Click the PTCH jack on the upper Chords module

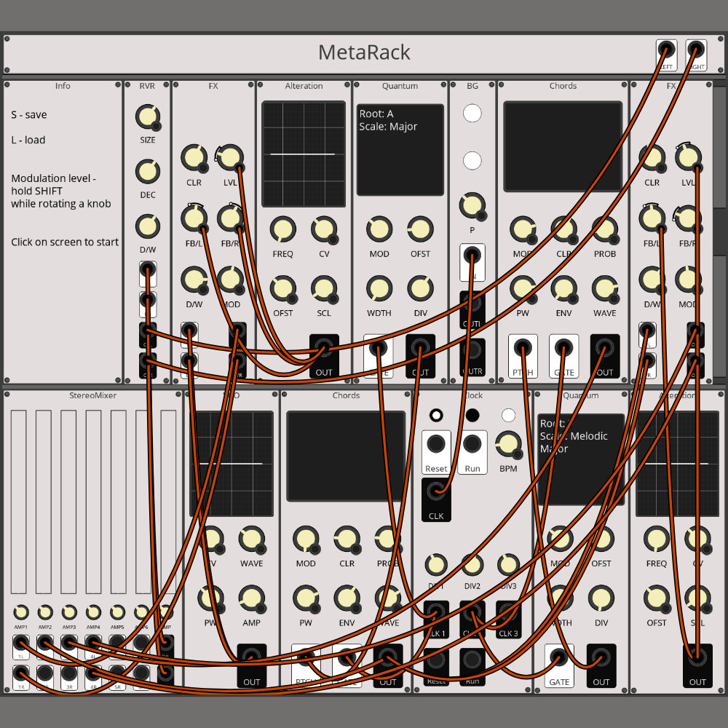(x=522, y=348)
